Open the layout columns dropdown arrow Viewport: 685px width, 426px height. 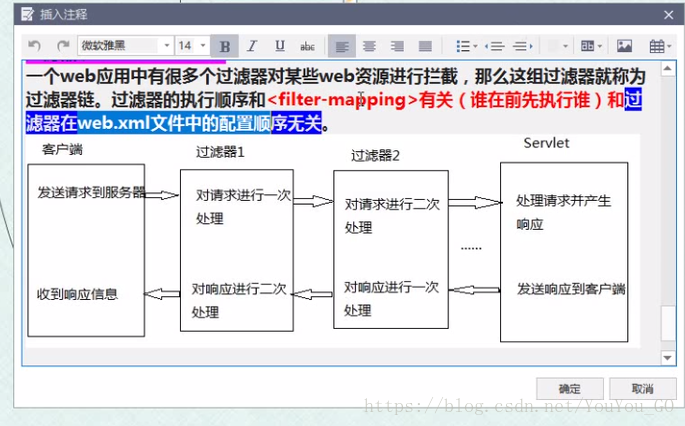point(600,46)
